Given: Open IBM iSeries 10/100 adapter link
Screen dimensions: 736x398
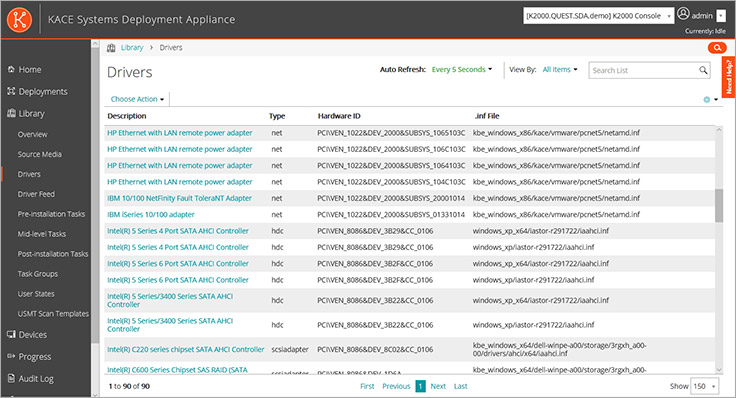Looking at the screenshot, I should tap(151, 214).
